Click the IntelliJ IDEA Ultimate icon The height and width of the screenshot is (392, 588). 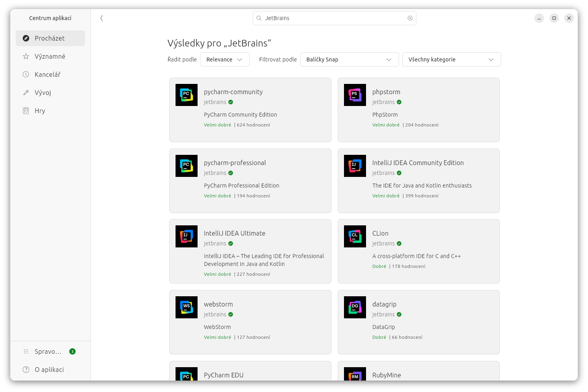pos(186,236)
